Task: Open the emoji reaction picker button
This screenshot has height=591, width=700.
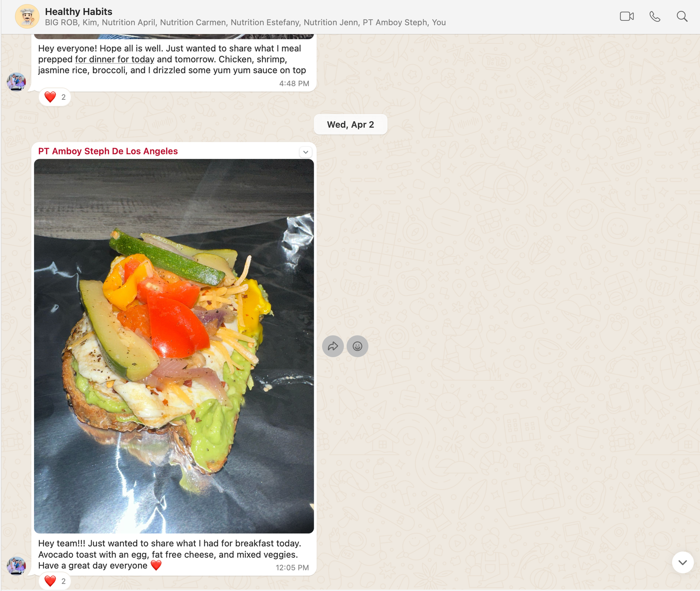Action: tap(357, 346)
